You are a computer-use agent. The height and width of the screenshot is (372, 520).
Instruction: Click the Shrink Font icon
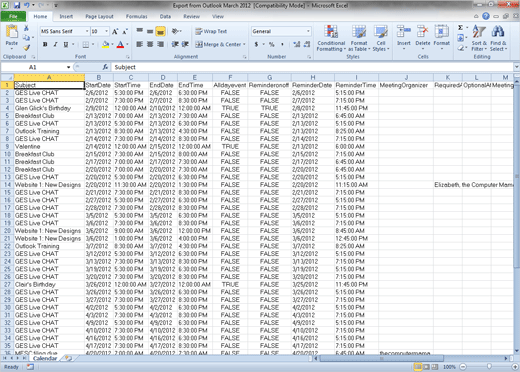(125, 32)
